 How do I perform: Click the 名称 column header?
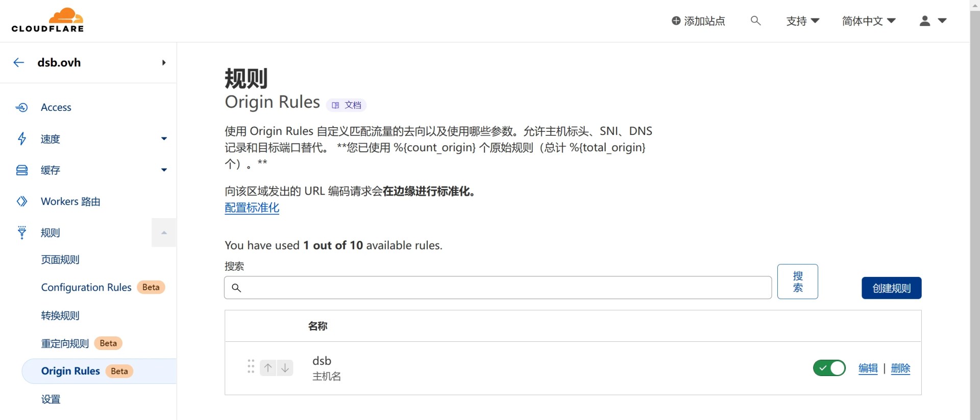(317, 326)
